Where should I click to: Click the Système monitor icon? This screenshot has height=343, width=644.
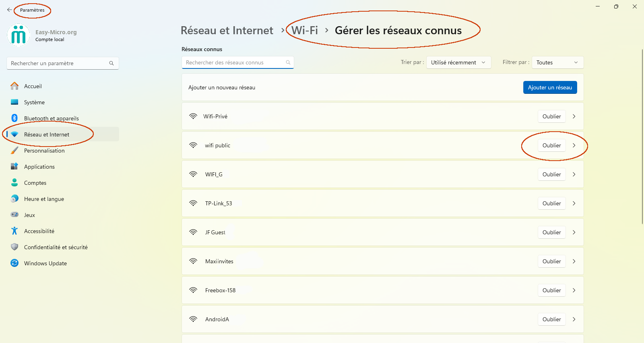pos(14,102)
